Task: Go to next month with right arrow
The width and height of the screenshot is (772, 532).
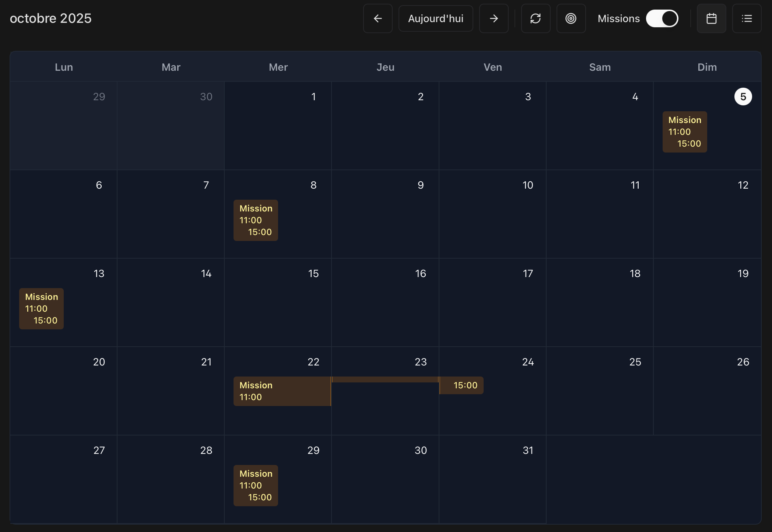Action: click(x=494, y=18)
